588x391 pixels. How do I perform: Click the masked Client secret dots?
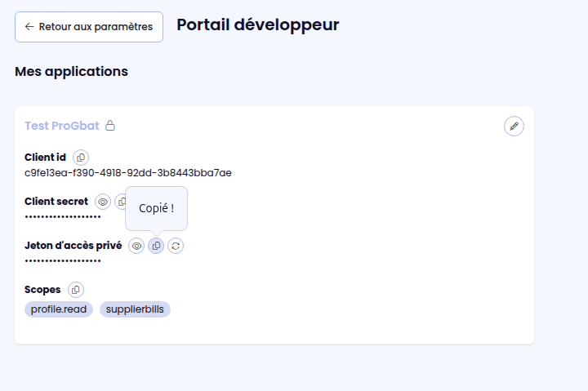(63, 216)
